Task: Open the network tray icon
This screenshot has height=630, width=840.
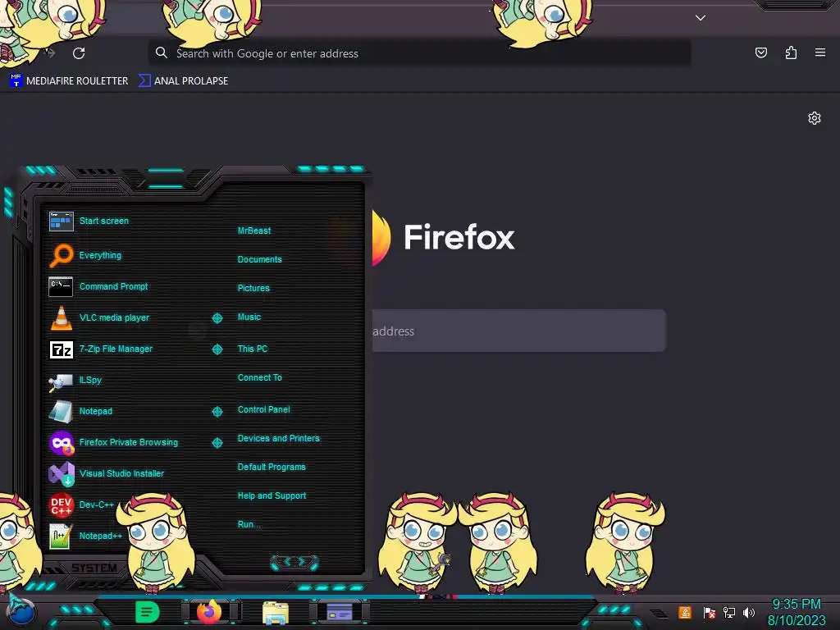Action: 729,612
